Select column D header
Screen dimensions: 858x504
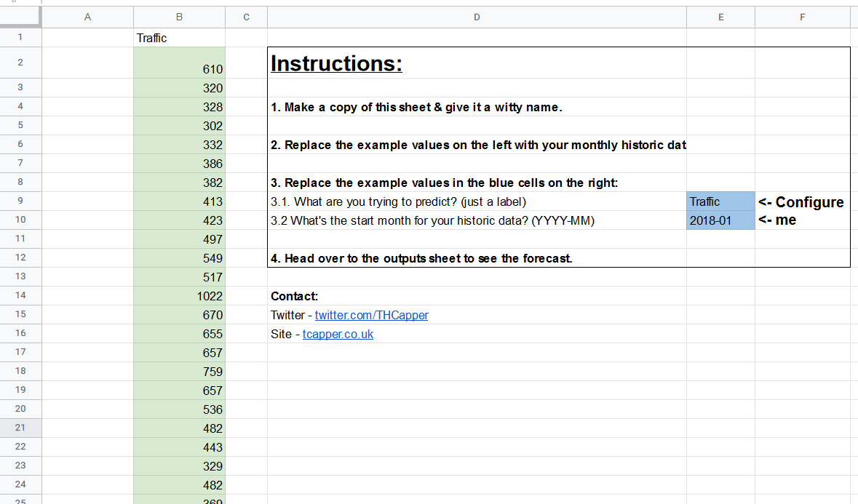477,17
